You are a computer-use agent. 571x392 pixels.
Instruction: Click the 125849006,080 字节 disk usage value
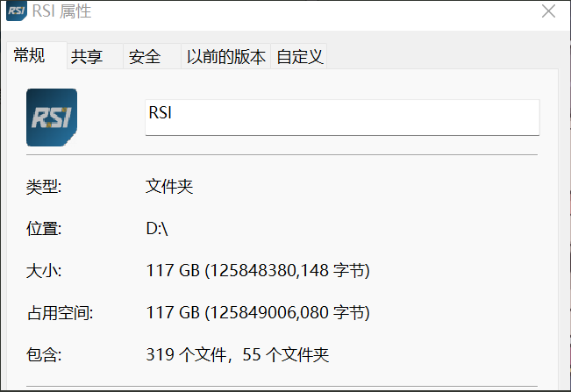point(258,312)
